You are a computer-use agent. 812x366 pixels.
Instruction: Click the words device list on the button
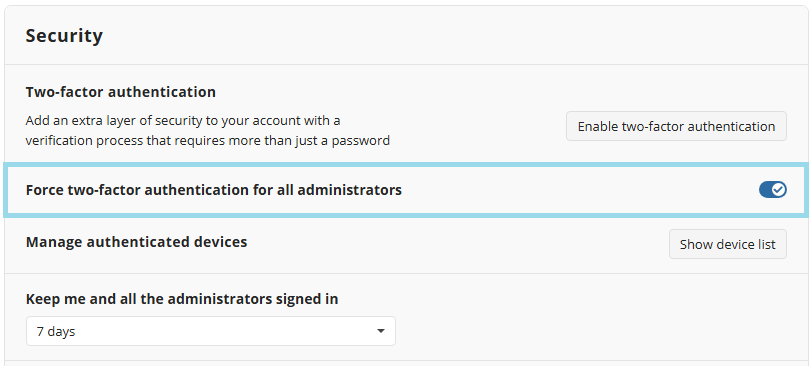746,244
